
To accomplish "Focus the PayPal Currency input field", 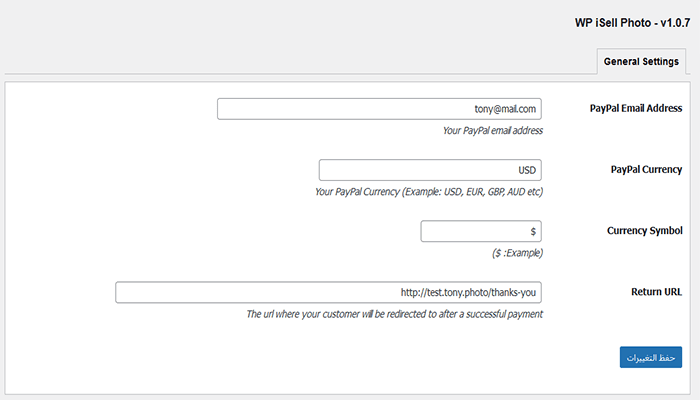I will pyautogui.click(x=430, y=170).
